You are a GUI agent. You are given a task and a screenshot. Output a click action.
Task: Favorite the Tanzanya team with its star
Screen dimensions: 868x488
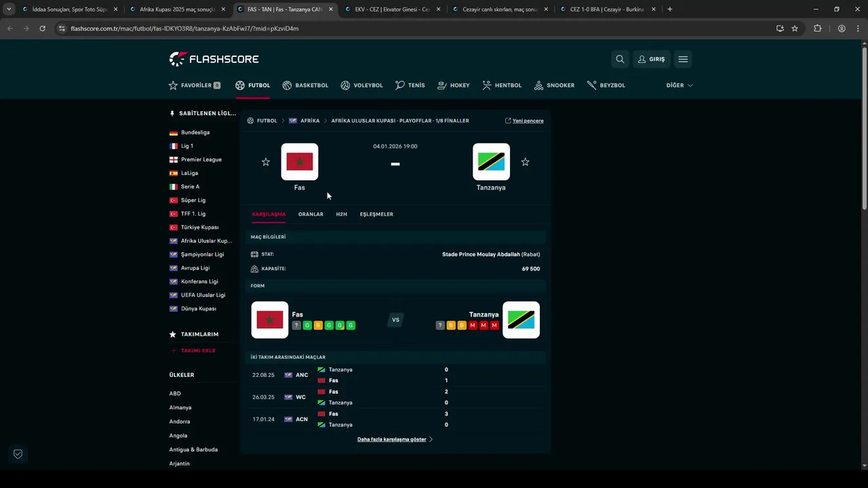525,162
